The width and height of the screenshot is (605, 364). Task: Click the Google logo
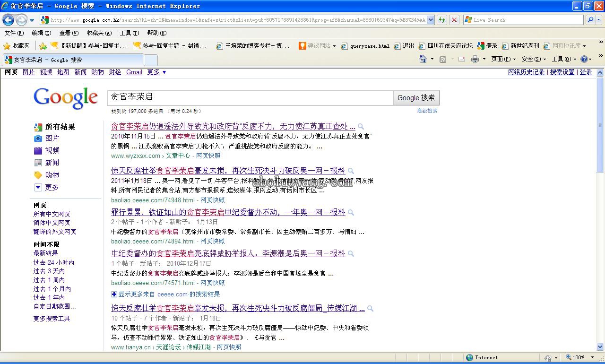coord(66,98)
